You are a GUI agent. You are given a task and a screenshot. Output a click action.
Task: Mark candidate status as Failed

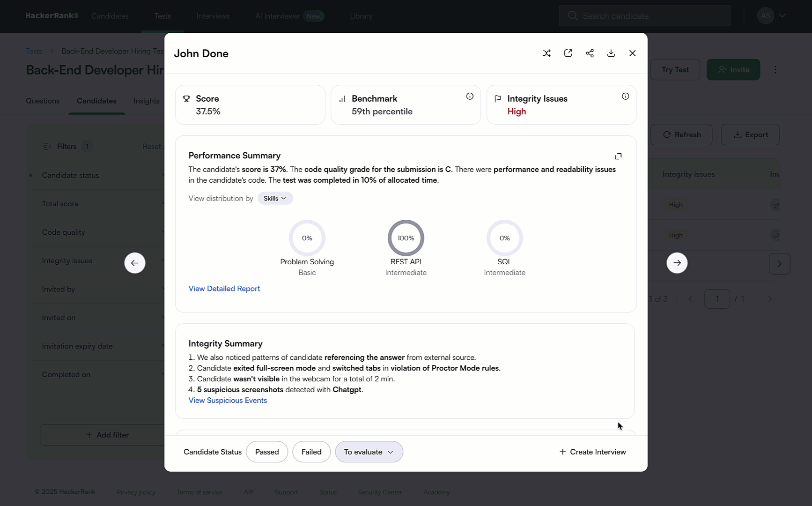tap(311, 452)
